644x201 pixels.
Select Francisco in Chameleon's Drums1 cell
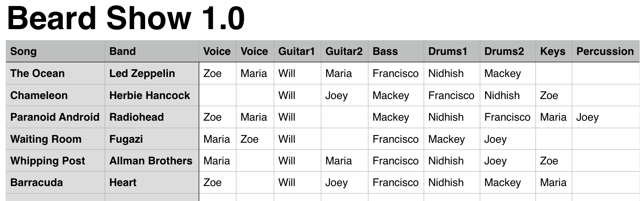coord(451,95)
